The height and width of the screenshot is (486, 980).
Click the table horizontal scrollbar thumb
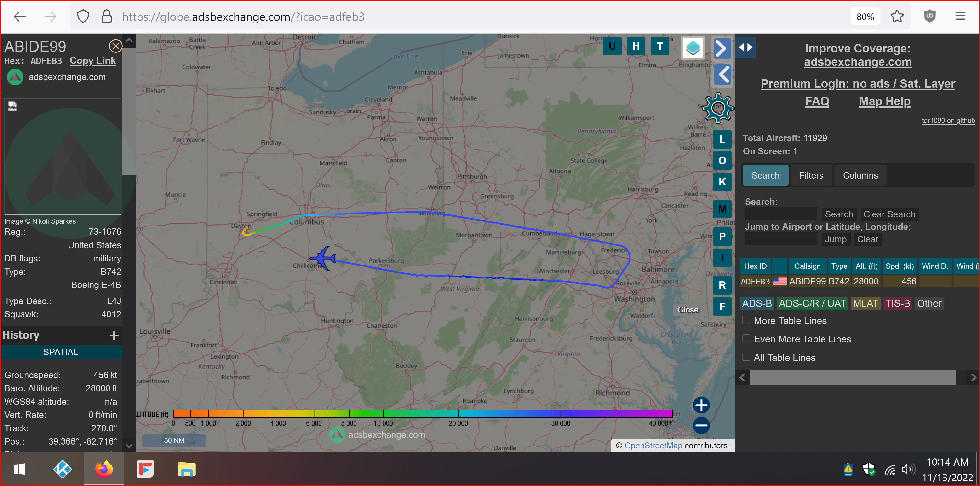(852, 377)
